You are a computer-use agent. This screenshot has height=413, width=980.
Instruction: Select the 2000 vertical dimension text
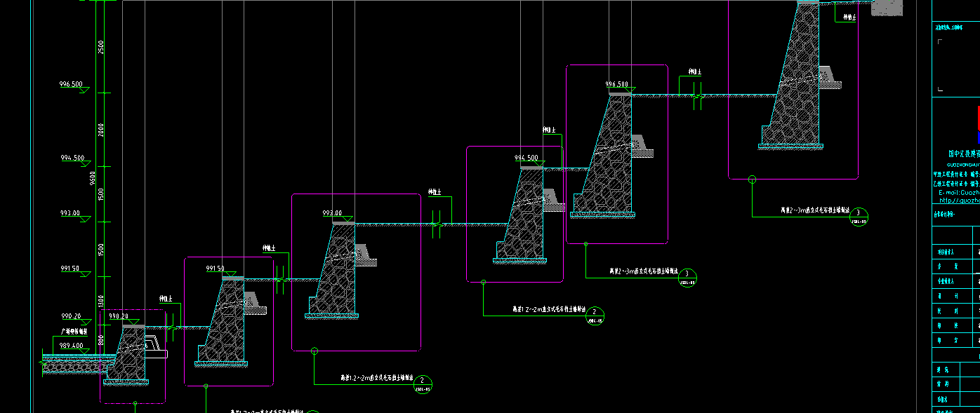101,130
